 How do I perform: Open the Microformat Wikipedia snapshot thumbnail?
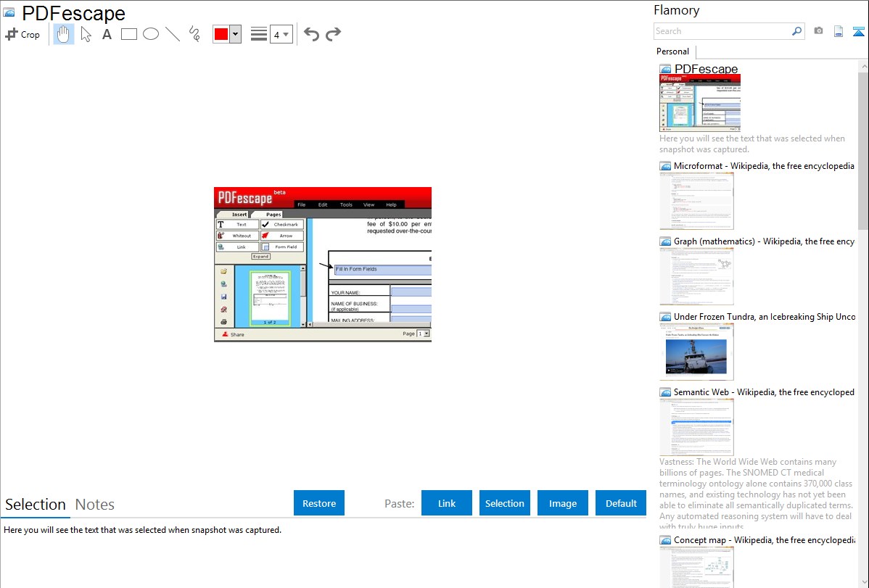696,201
